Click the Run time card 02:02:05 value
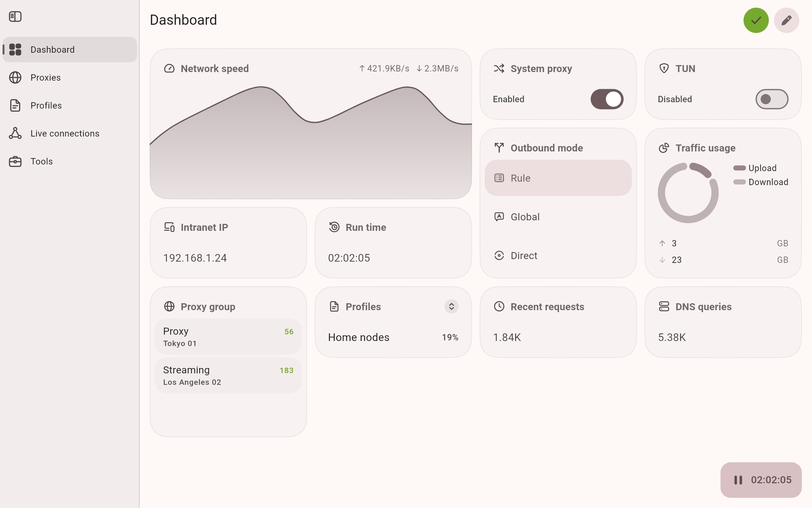812x508 pixels. click(349, 258)
